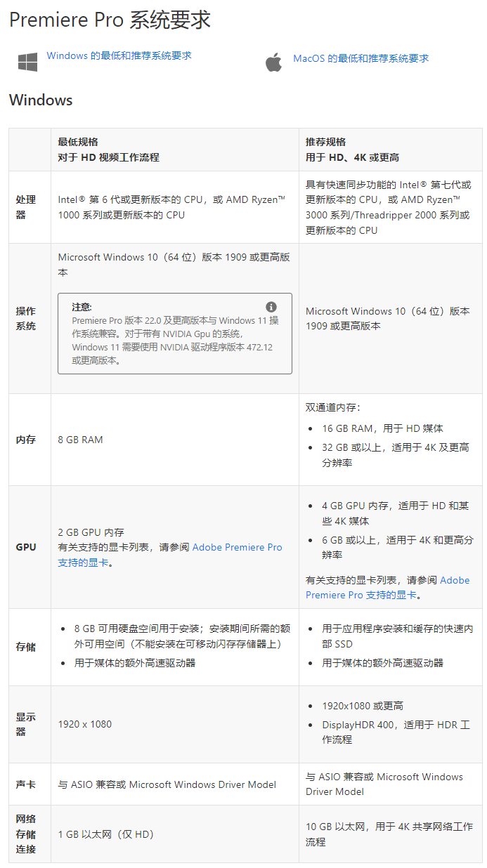Open the Adobe Premiere Pro 支持的显卡 link in the 推荐规格 column
This screenshot has height=868, width=487.
(388, 587)
